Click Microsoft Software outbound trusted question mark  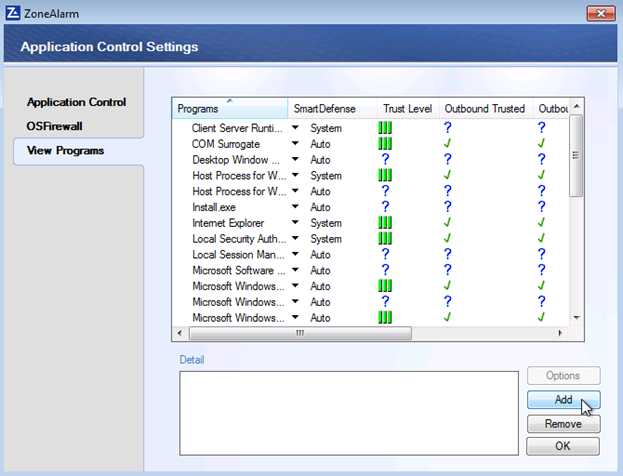[447, 270]
